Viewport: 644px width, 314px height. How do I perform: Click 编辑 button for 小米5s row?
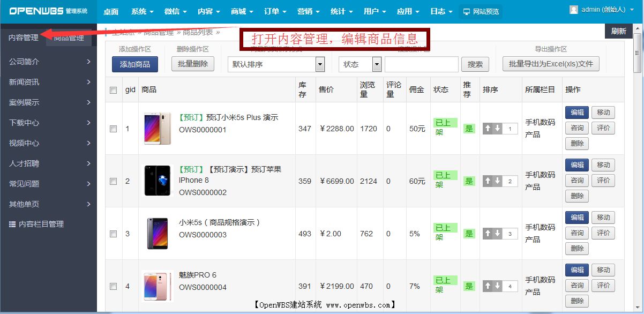pos(576,217)
